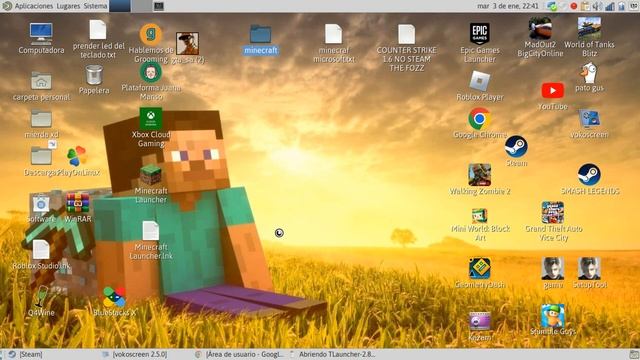The width and height of the screenshot is (640, 360).
Task: Open the Q4Wine icon
Action: 41,297
